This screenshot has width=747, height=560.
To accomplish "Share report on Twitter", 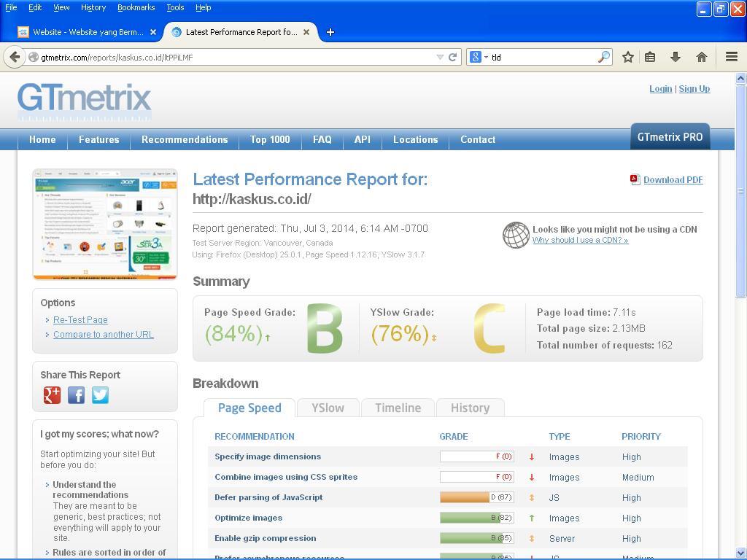I will (100, 395).
